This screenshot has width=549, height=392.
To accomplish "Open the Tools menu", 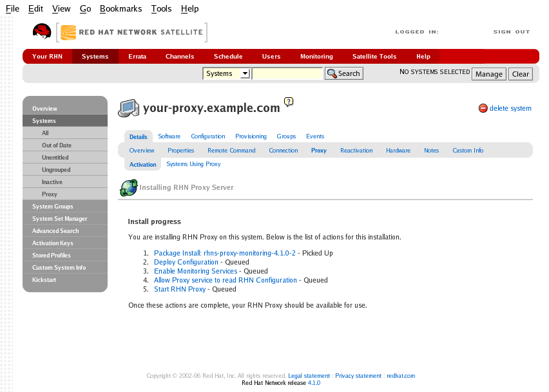I will coord(161,9).
